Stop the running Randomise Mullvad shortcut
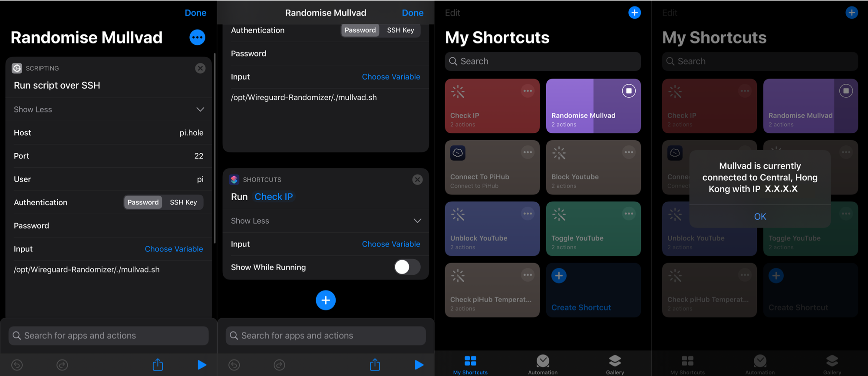Image resolution: width=868 pixels, height=376 pixels. 628,91
